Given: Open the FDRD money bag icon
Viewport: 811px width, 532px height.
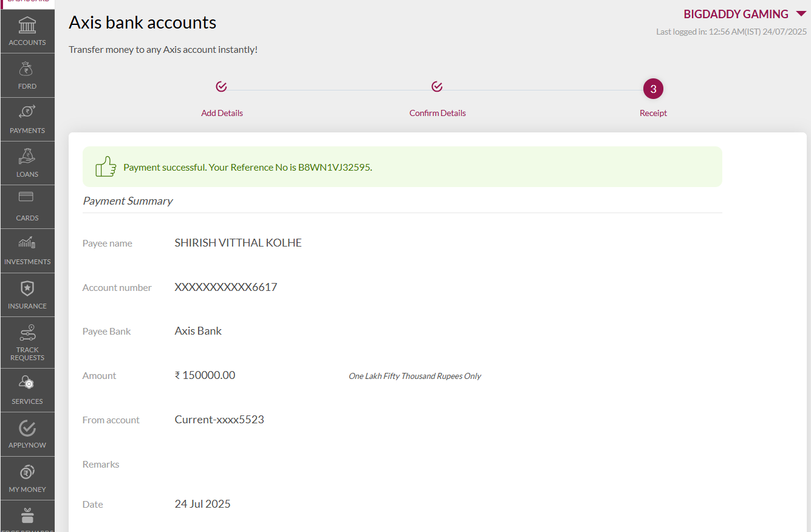Looking at the screenshot, I should (27, 69).
